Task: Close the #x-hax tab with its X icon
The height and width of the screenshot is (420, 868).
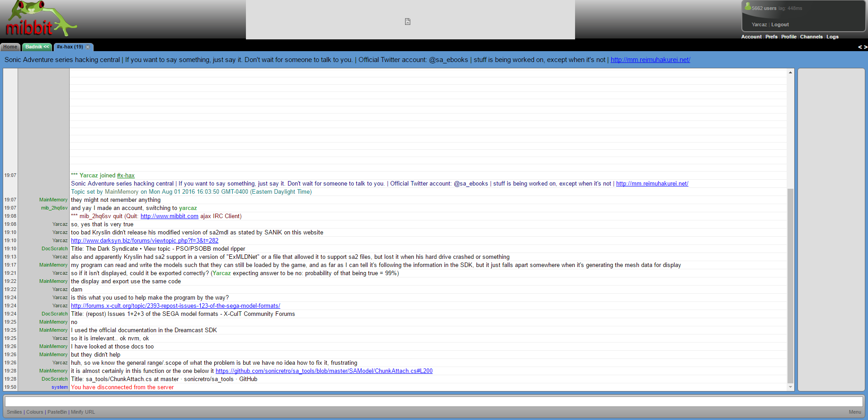Action: click(x=88, y=47)
